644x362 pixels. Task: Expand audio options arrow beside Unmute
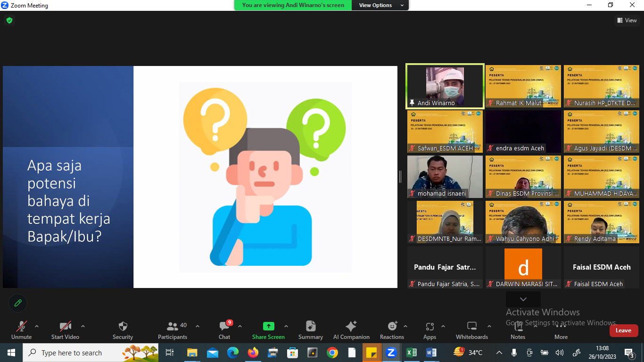click(x=37, y=326)
